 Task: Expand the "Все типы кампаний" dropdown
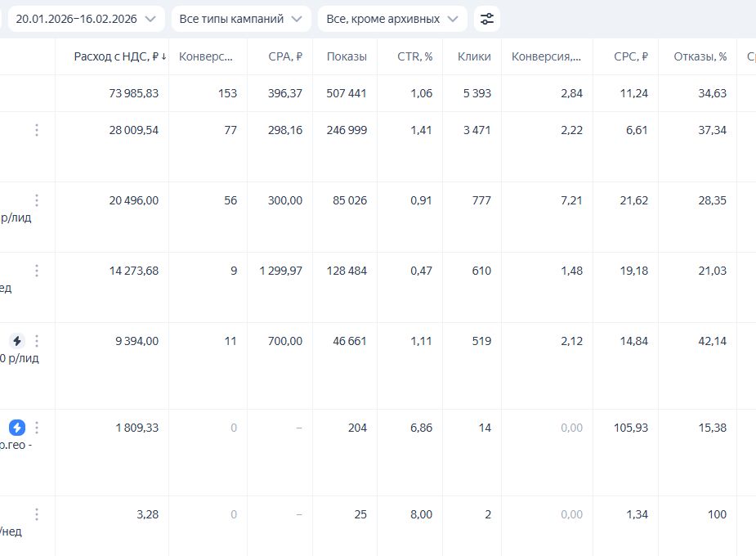point(240,19)
